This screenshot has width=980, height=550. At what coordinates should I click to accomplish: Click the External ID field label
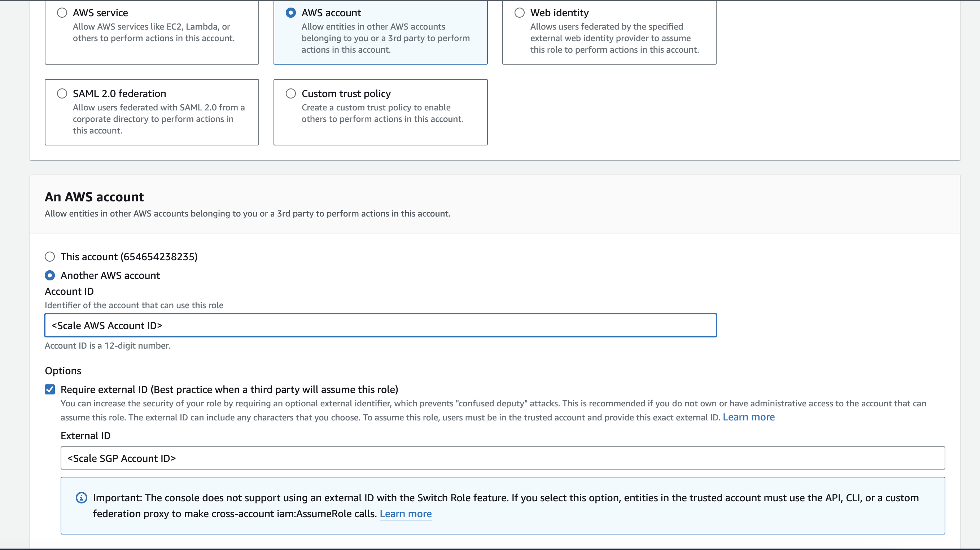85,436
